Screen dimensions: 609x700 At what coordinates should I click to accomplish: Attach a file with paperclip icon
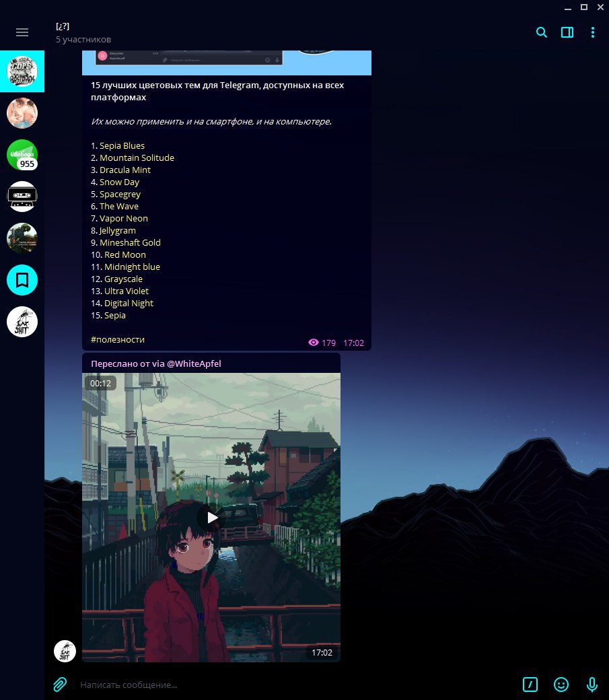pyautogui.click(x=60, y=685)
